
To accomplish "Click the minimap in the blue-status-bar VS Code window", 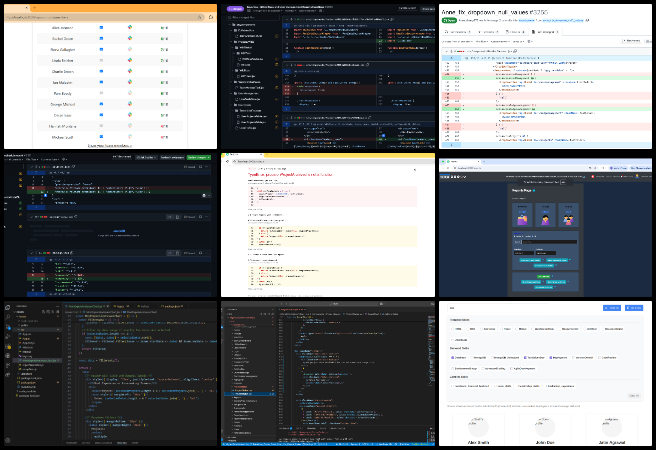I will pos(432,349).
